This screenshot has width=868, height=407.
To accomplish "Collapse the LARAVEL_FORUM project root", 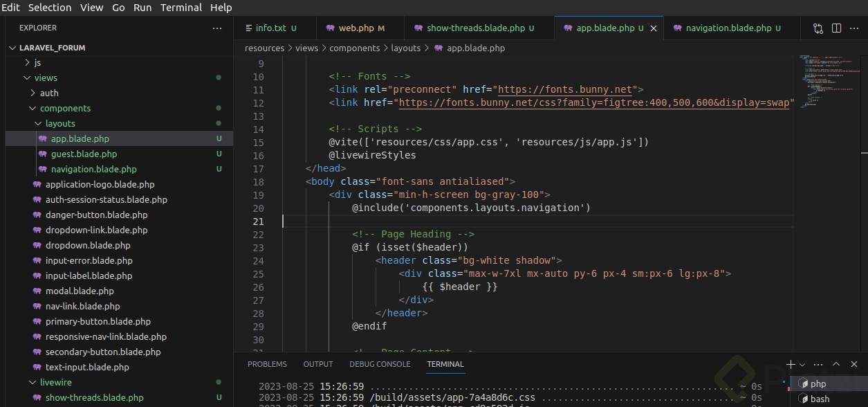I will [x=12, y=48].
